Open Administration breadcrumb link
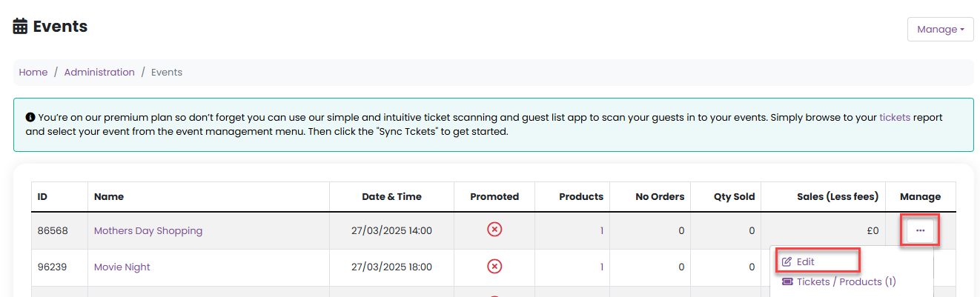 [99, 73]
